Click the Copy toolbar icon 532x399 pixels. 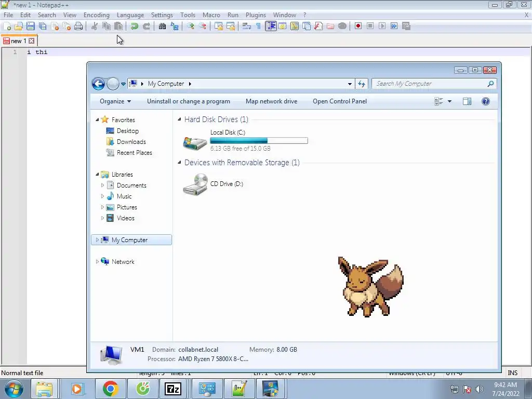click(106, 26)
